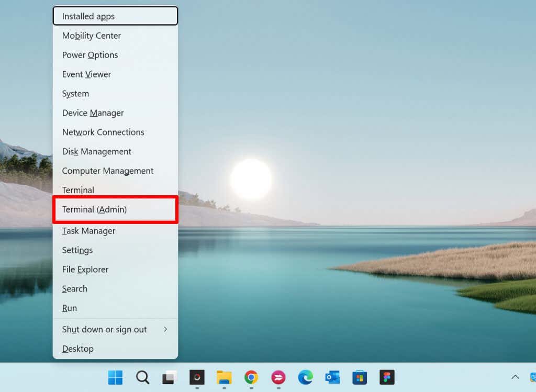This screenshot has width=536, height=392.
Task: Open Figma from the taskbar
Action: point(387,377)
